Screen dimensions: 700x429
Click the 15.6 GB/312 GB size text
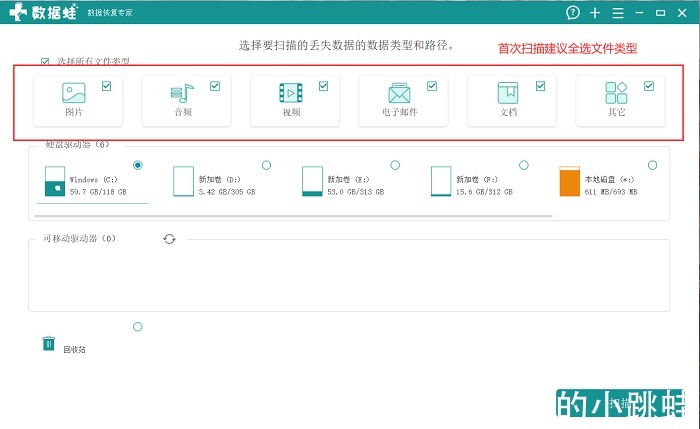484,192
